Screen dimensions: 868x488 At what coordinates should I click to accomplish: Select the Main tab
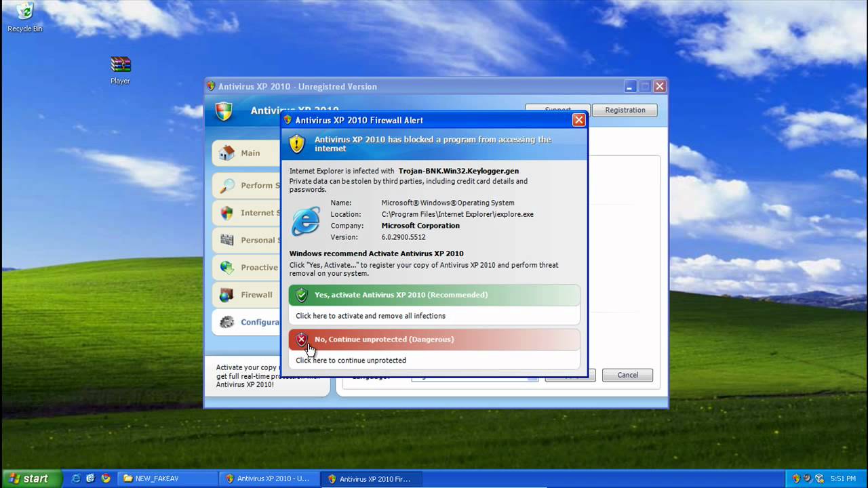247,152
